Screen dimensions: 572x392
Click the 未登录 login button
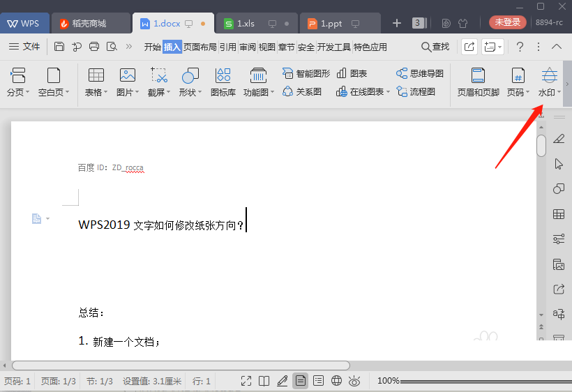tap(507, 22)
